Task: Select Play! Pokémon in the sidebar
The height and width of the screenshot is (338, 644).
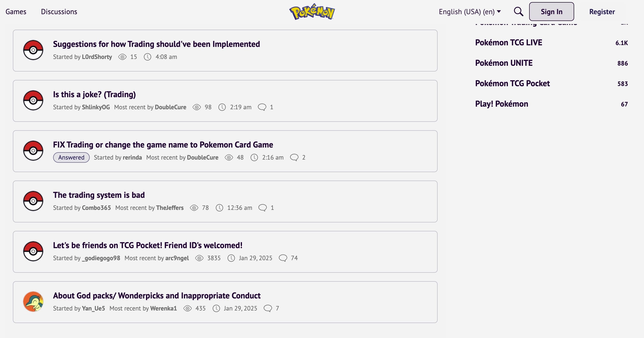Action: 501,104
